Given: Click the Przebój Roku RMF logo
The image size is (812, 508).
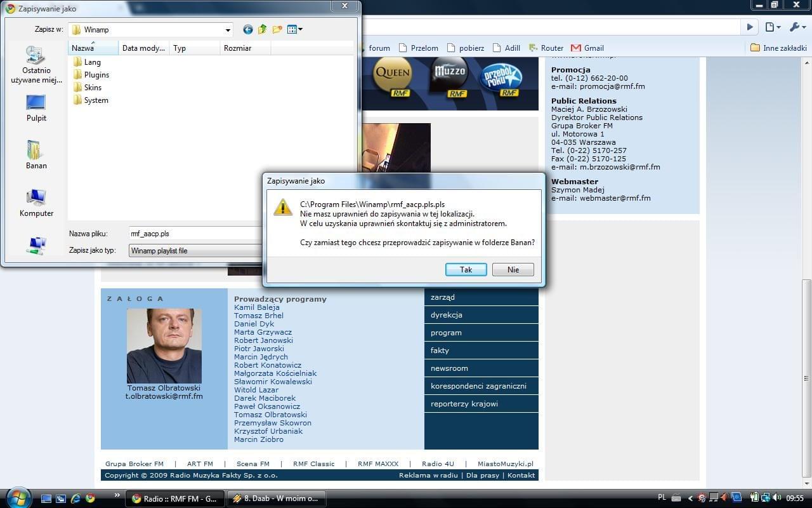Looking at the screenshot, I should pyautogui.click(x=502, y=79).
